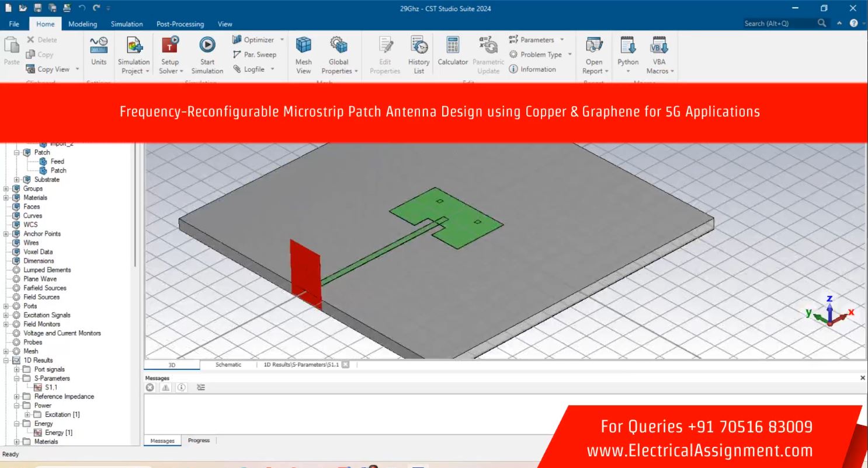Click the Par. Sweep button

[255, 54]
